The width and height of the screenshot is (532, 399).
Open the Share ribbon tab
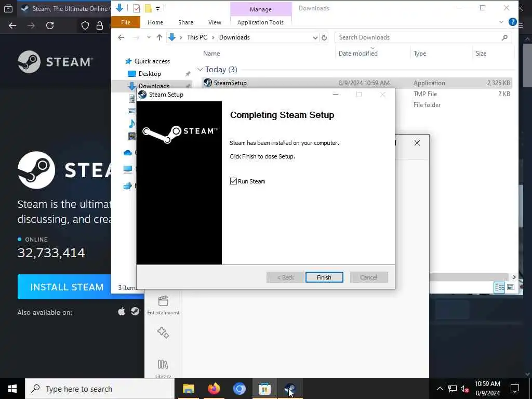click(x=185, y=22)
